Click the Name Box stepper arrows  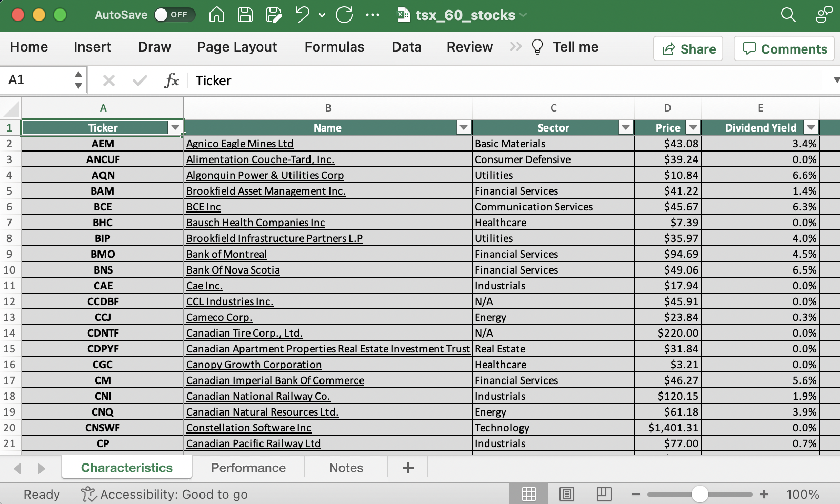click(x=78, y=80)
